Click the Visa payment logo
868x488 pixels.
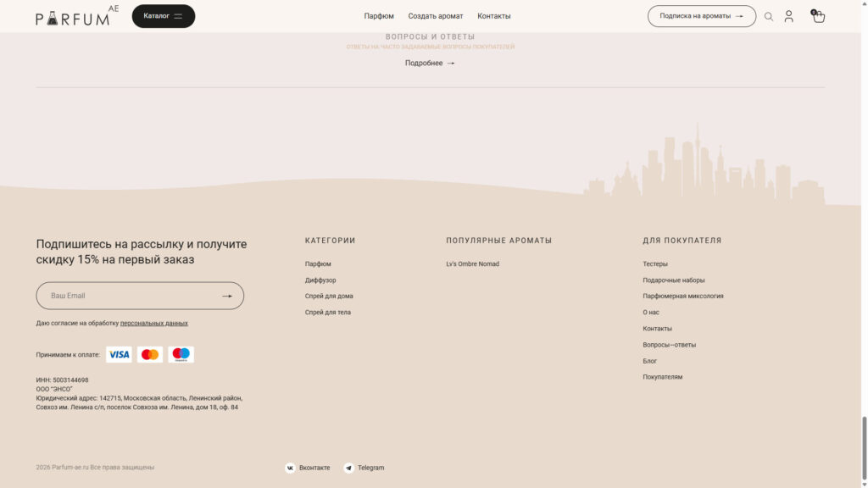click(x=119, y=355)
